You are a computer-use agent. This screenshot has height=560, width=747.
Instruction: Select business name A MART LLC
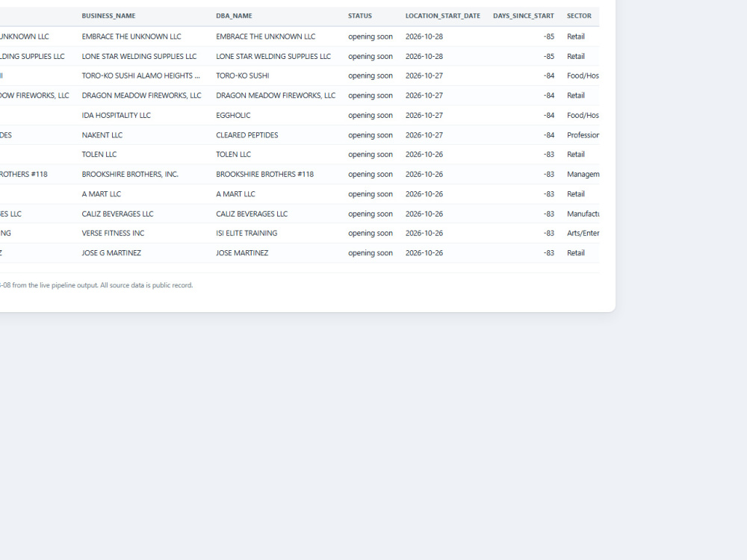102,194
